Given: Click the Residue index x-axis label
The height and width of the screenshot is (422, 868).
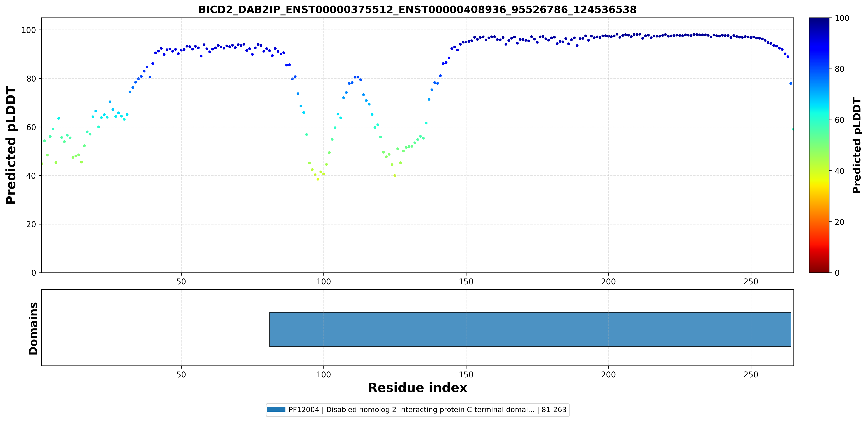Looking at the screenshot, I should point(417,388).
